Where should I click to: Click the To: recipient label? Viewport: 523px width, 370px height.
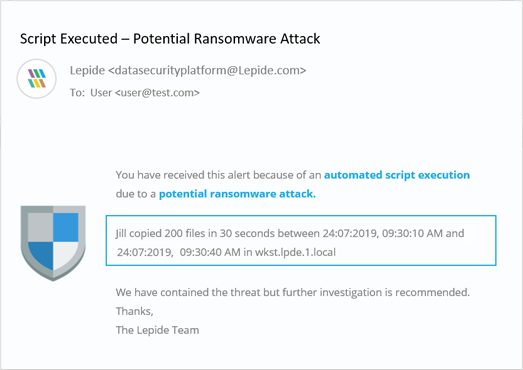point(77,92)
